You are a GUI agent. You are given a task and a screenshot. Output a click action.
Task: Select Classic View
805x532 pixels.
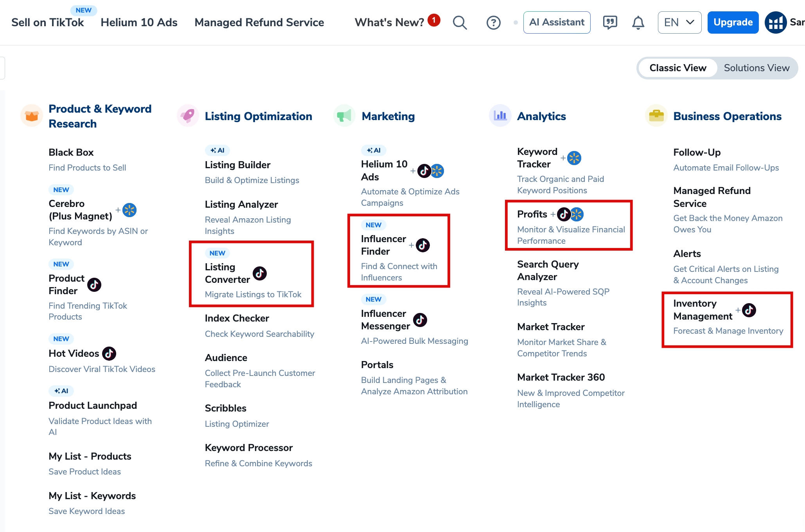click(677, 68)
